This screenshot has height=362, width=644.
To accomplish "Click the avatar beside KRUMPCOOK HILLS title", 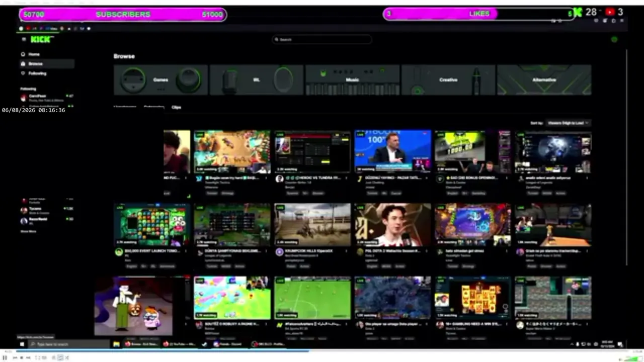I will click(280, 252).
